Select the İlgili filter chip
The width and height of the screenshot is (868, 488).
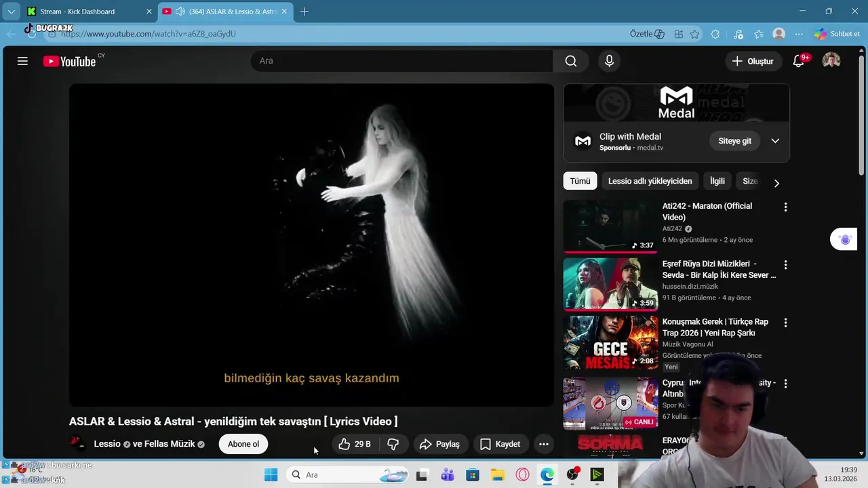point(717,181)
